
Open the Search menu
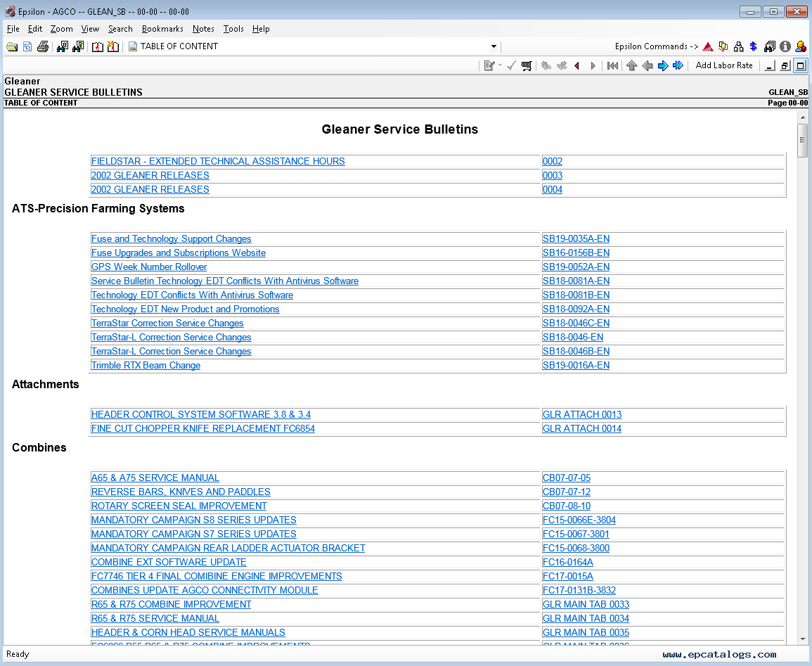[120, 29]
